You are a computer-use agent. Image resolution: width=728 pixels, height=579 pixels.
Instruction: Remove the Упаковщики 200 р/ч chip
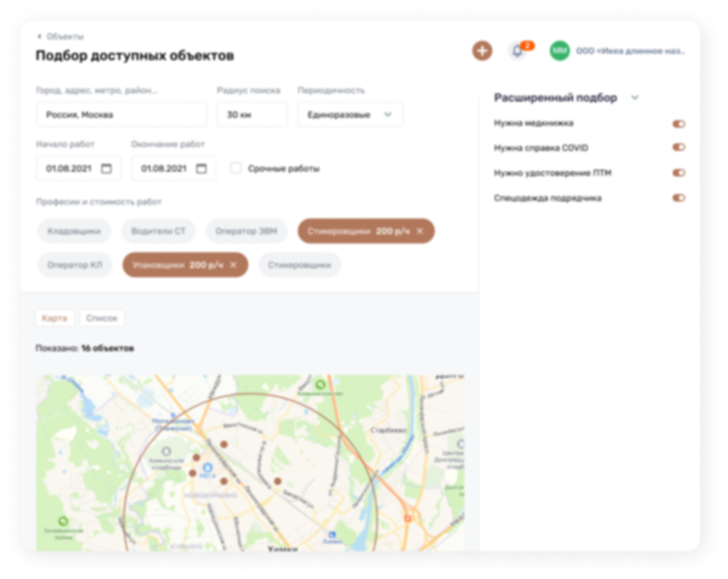234,265
